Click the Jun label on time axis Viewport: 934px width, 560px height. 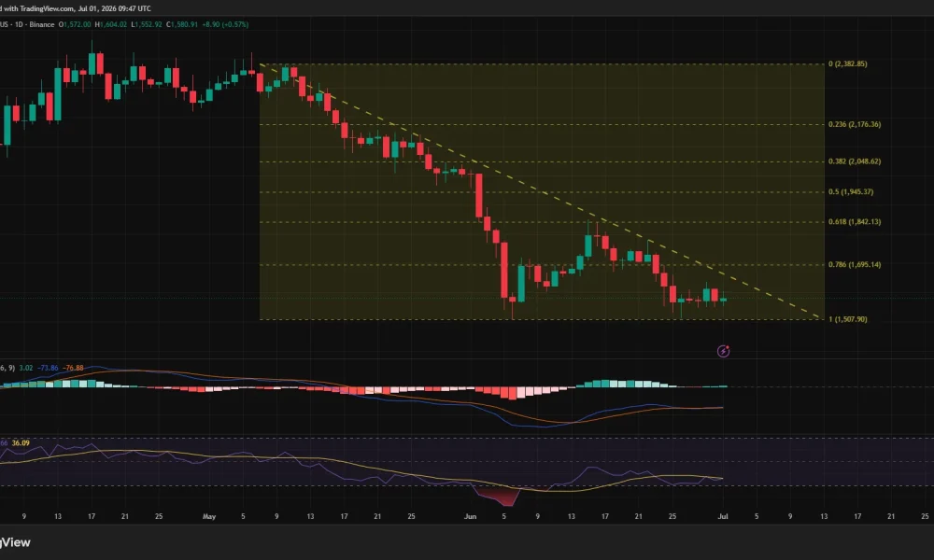point(470,516)
